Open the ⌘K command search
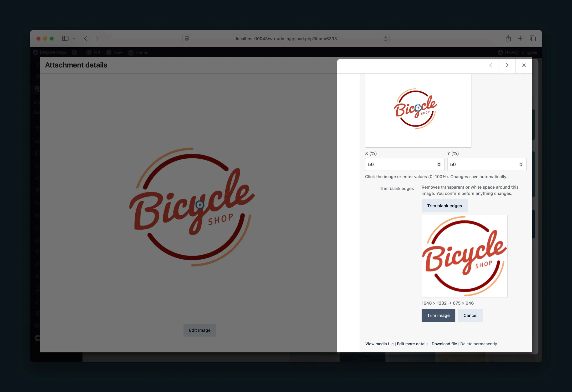This screenshot has width=572, height=392. point(93,52)
